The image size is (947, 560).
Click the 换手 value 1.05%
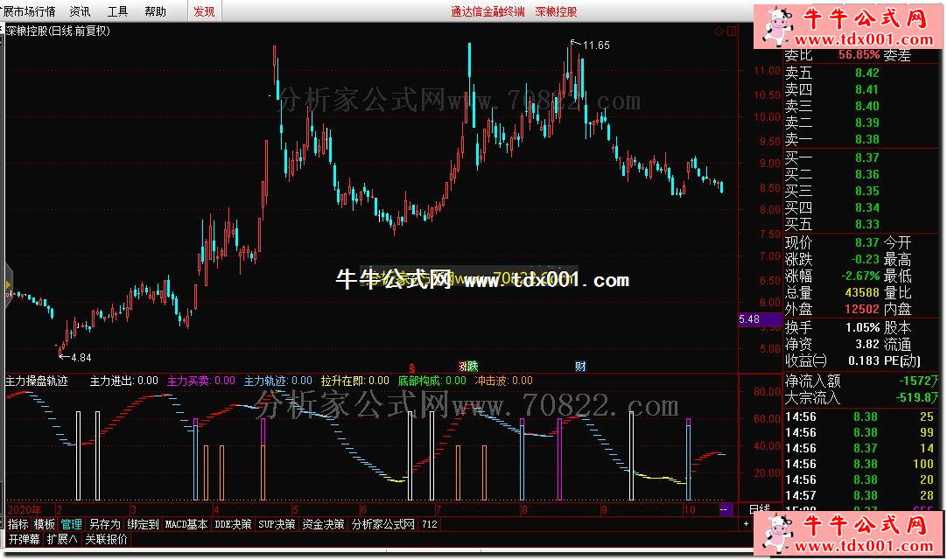pyautogui.click(x=862, y=327)
